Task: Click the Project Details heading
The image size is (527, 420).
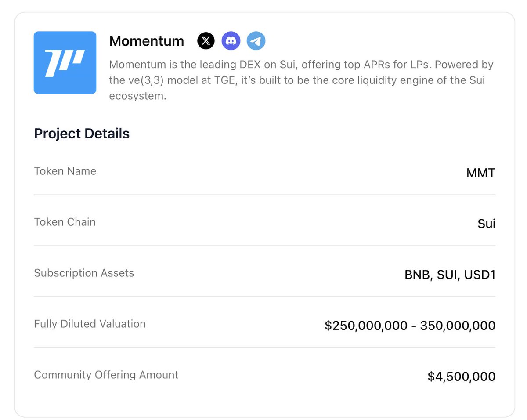Action: (x=82, y=134)
